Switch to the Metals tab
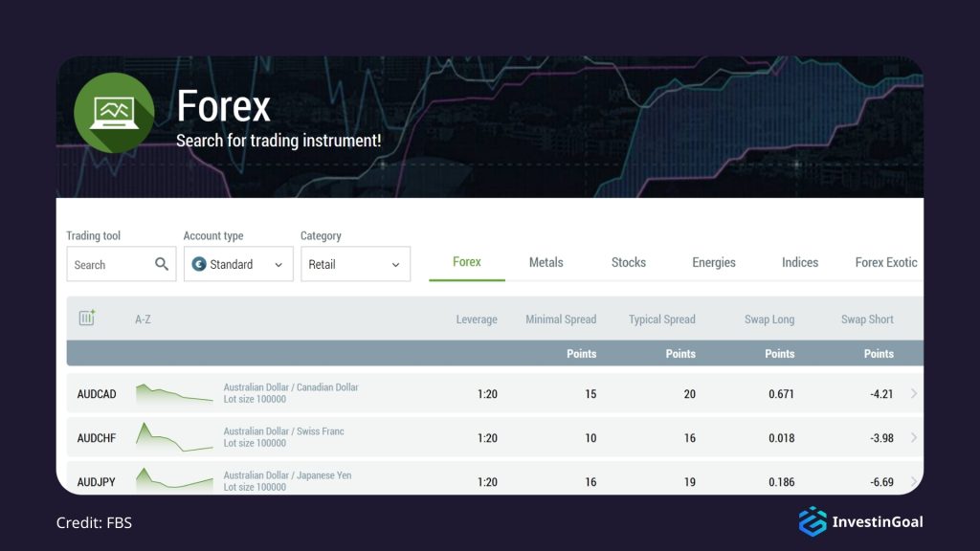This screenshot has height=551, width=980. click(546, 260)
